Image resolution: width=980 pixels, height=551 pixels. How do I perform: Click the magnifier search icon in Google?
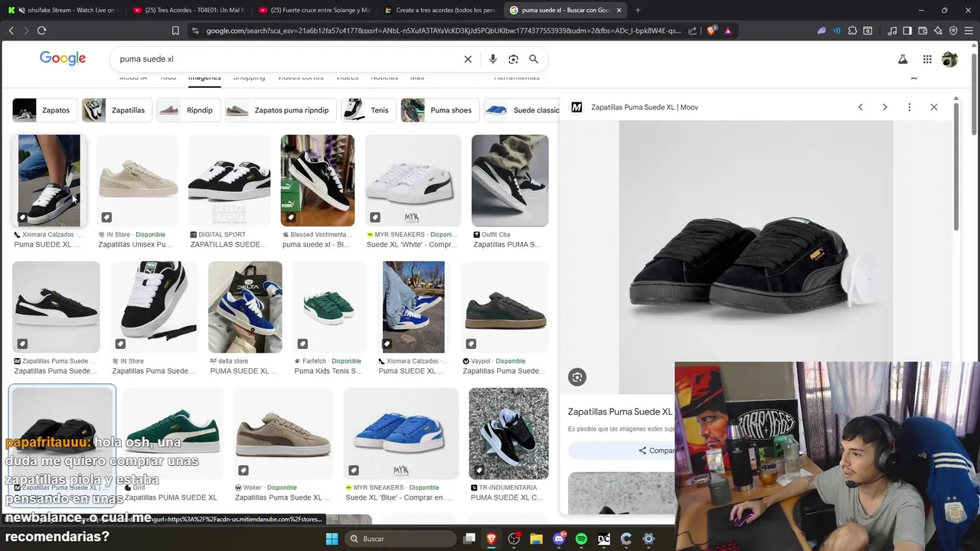[x=534, y=59]
